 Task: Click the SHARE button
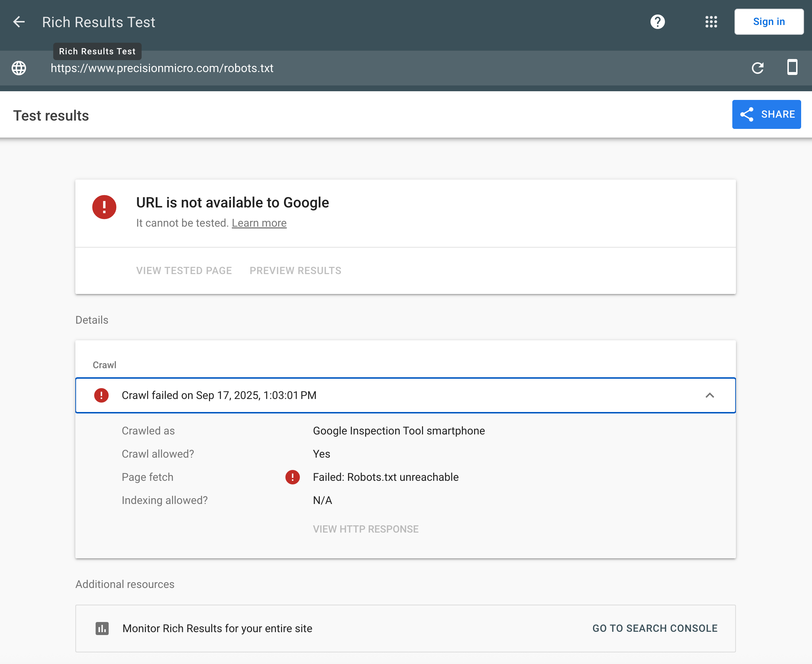[766, 114]
